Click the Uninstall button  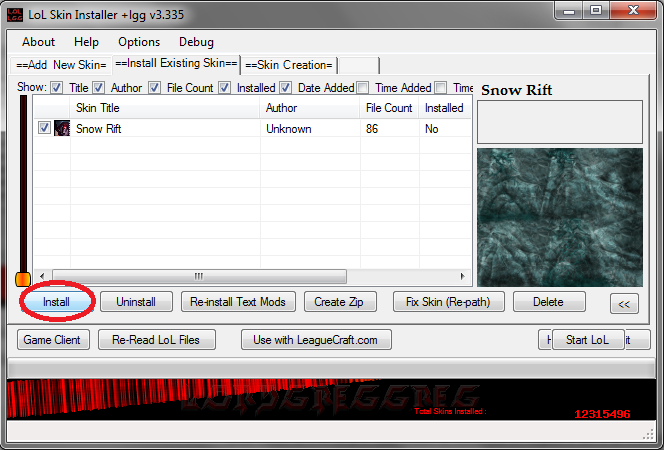coord(136,302)
